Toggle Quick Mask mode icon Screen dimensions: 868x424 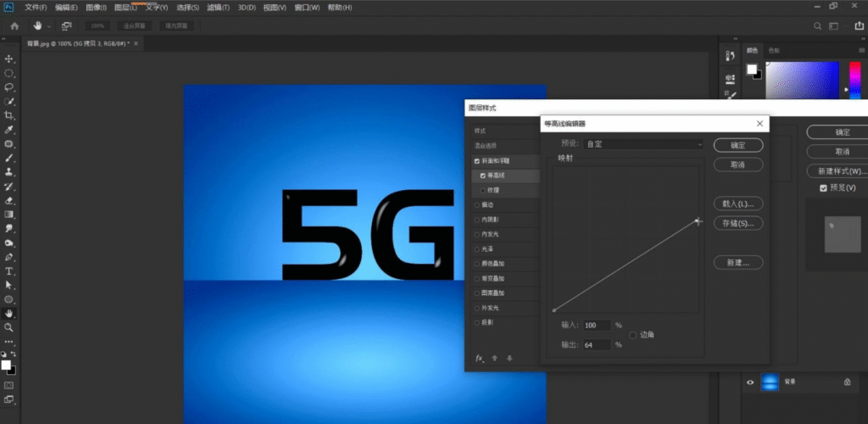point(8,385)
